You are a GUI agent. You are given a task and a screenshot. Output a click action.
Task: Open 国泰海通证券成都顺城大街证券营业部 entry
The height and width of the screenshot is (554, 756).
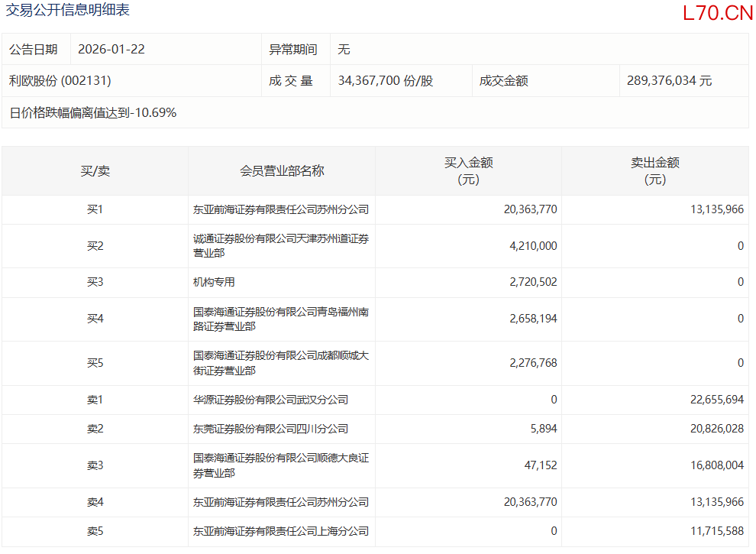point(281,363)
